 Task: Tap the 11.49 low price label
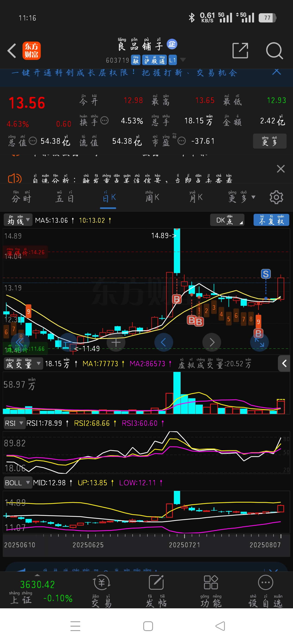click(x=87, y=348)
